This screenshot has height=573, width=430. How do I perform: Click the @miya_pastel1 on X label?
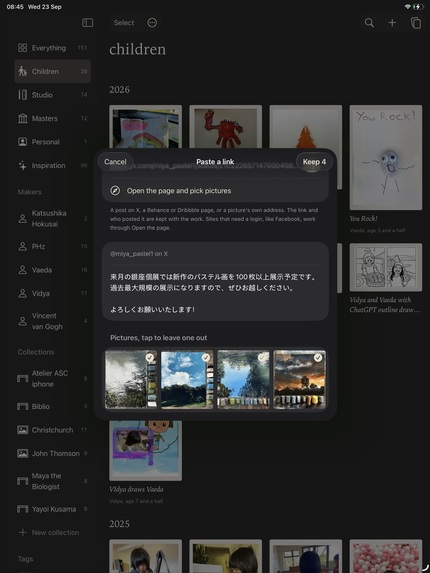pyautogui.click(x=139, y=254)
